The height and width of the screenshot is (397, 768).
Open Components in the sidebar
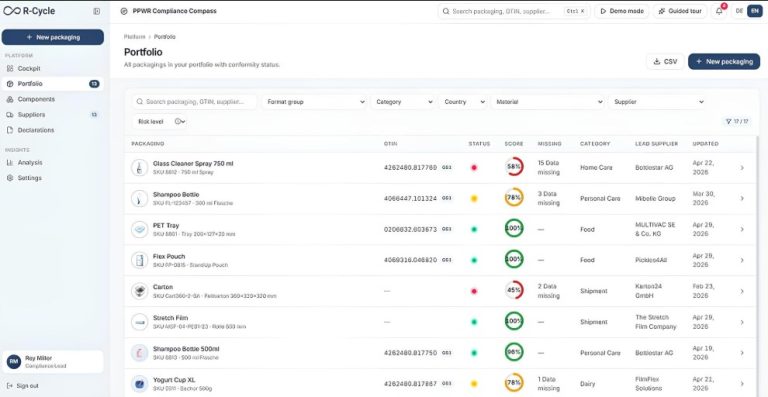coord(52,99)
